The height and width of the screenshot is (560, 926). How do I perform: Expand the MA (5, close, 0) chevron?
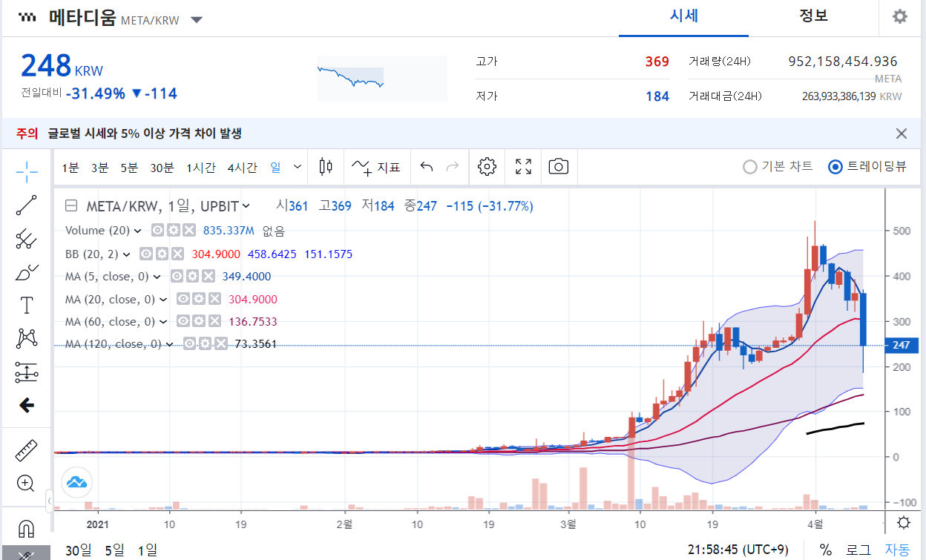(x=157, y=277)
